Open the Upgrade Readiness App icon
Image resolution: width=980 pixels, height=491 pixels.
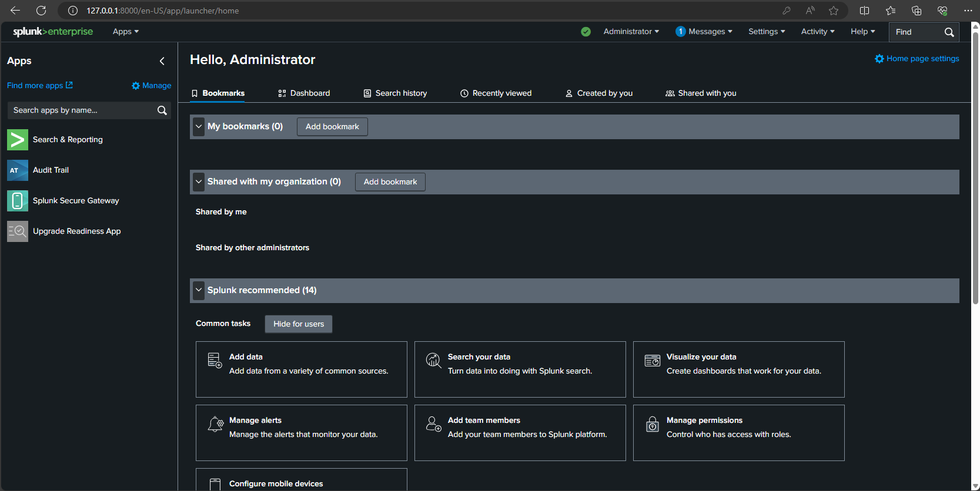pos(18,231)
